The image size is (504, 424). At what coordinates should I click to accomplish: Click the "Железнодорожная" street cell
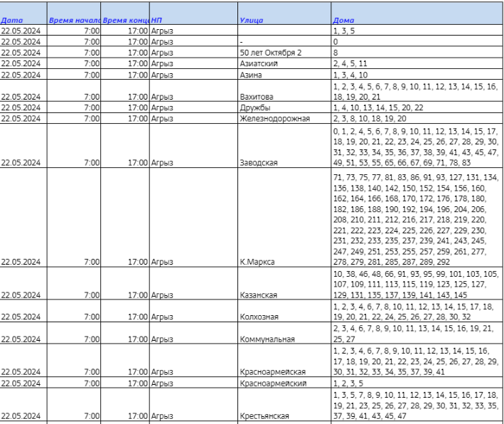273,117
